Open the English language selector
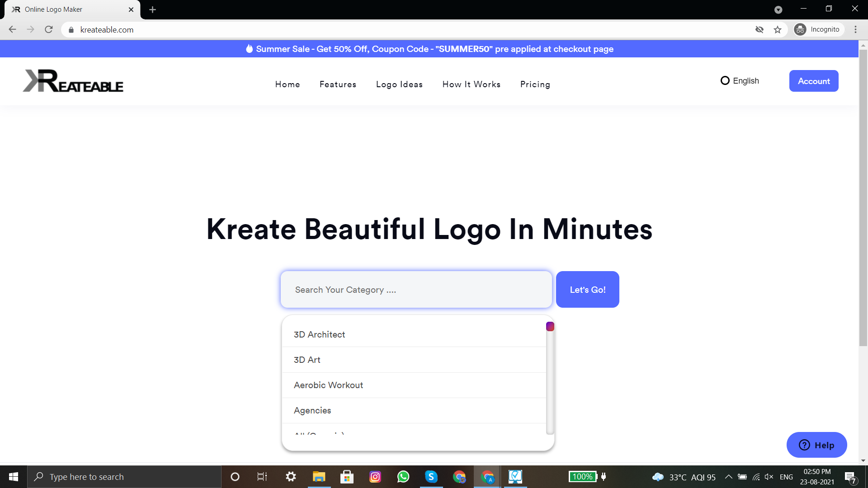 [x=740, y=81]
